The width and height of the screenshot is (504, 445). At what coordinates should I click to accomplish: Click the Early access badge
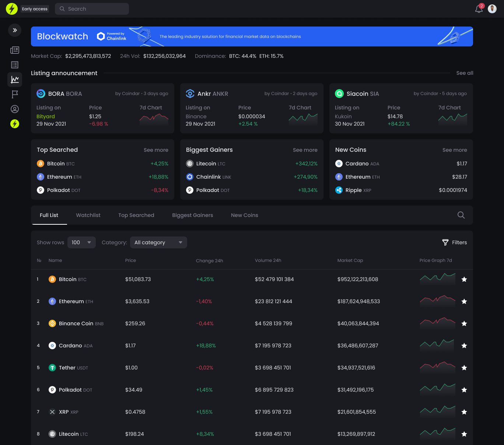pyautogui.click(x=35, y=9)
